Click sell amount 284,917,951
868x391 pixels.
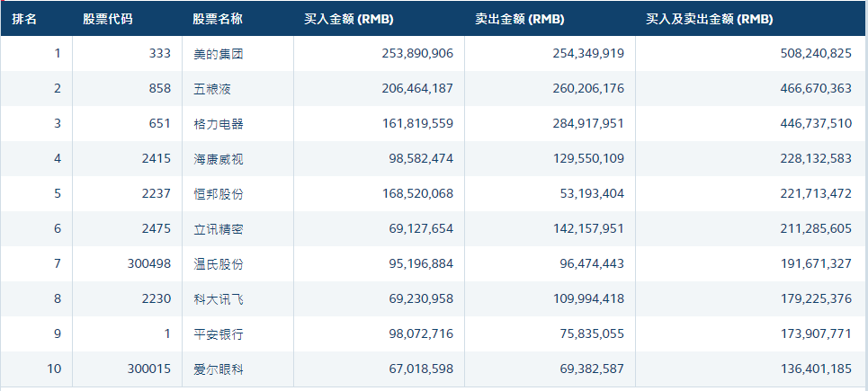click(588, 123)
